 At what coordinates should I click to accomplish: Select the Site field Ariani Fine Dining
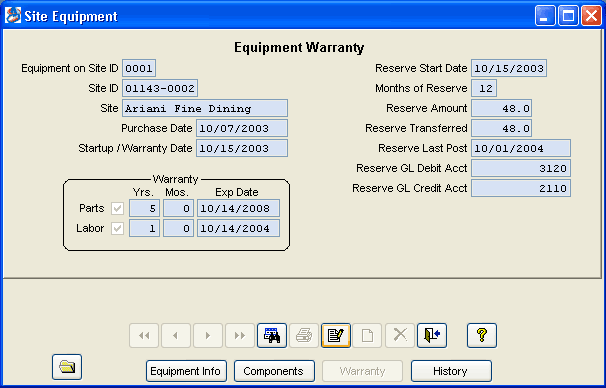pyautogui.click(x=205, y=108)
